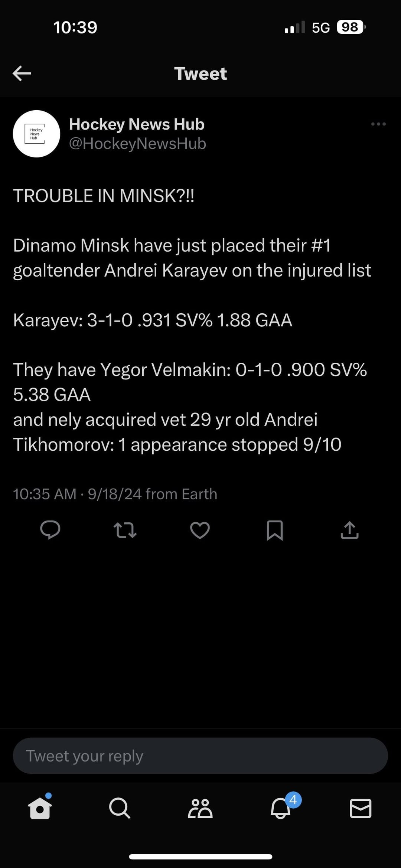Tap the iOS home indicator bar

pyautogui.click(x=200, y=856)
